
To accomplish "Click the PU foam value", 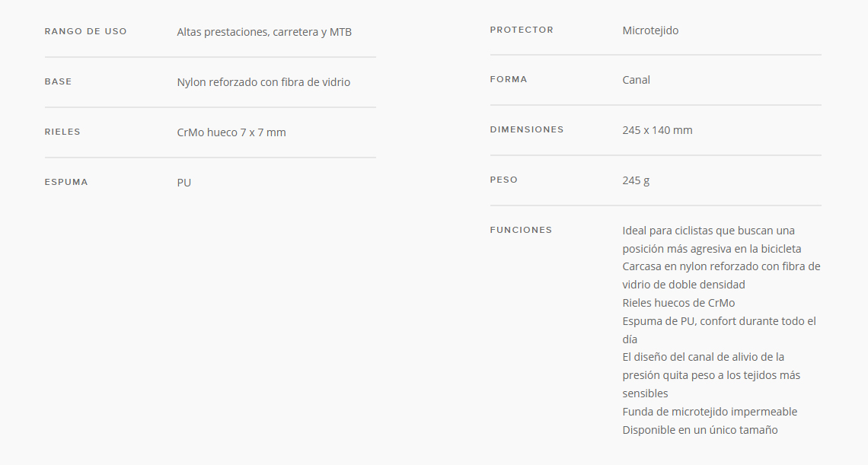I will point(183,183).
